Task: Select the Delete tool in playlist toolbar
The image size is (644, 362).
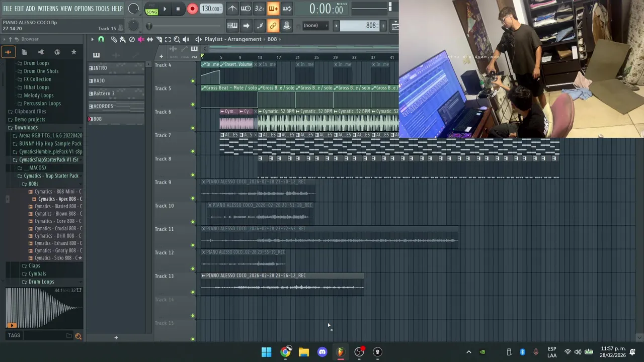Action: (x=132, y=39)
